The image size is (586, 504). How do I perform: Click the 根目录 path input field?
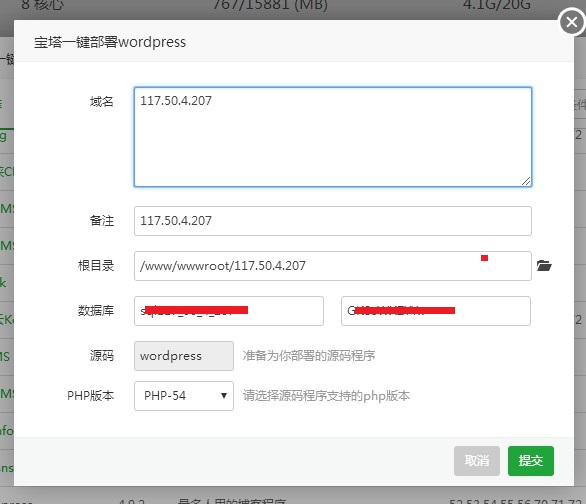click(x=333, y=266)
